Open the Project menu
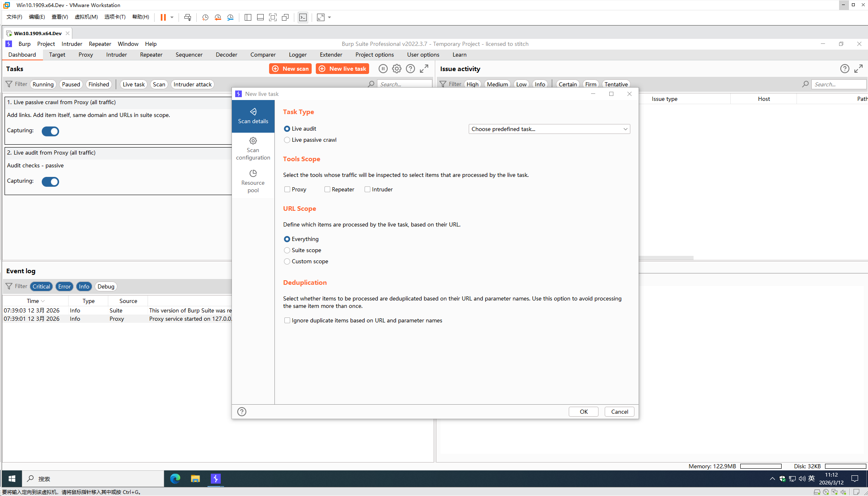Image resolution: width=868 pixels, height=496 pixels. click(x=46, y=44)
